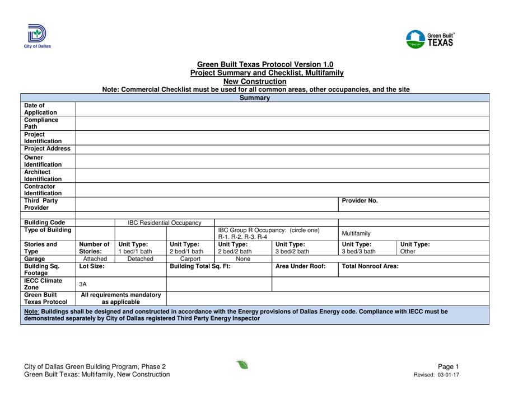Viewport: 532px width, 410px height.
Task: Click the Revised: 03-01-17 footer date
Action: [436, 375]
